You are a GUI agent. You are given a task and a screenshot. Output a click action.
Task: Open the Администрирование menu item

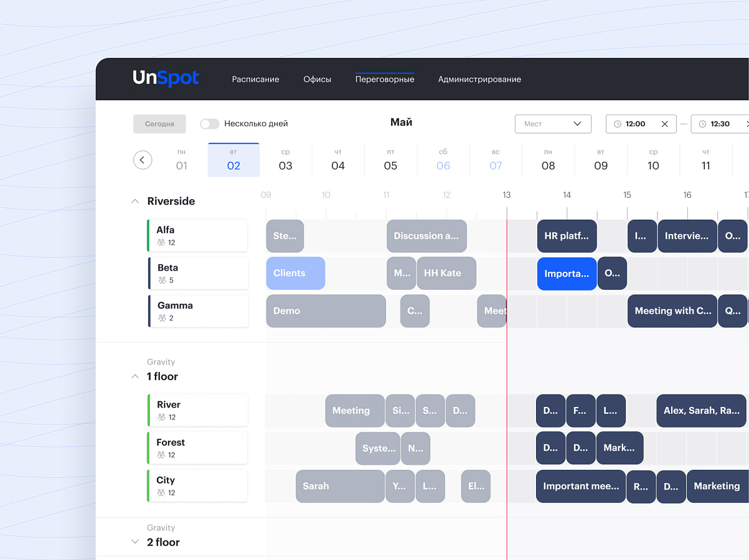coord(479,79)
